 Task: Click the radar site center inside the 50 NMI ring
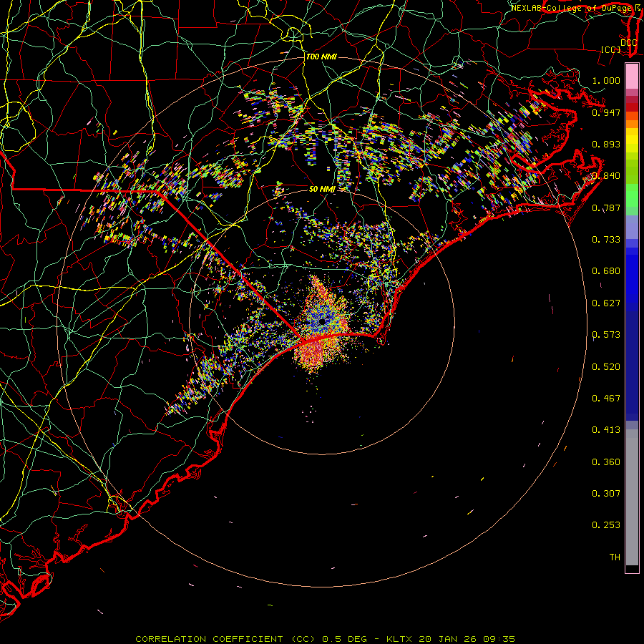coord(323,321)
